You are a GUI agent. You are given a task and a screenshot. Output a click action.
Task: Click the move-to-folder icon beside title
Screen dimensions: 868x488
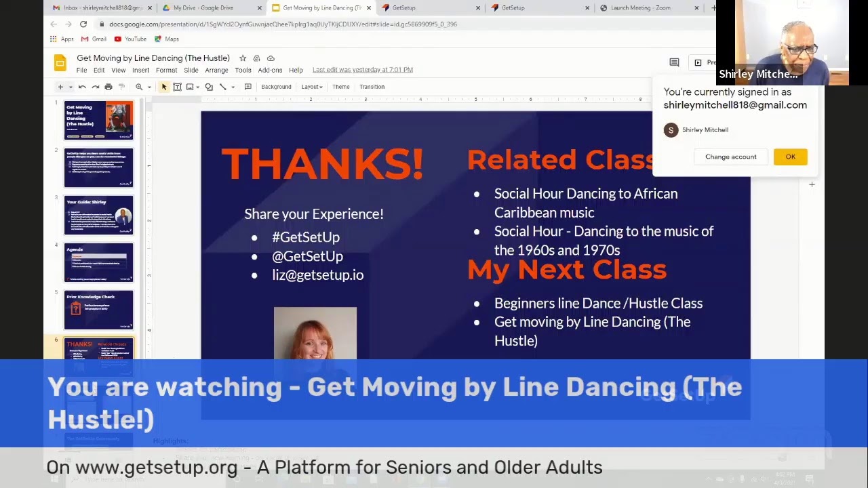pyautogui.click(x=256, y=58)
